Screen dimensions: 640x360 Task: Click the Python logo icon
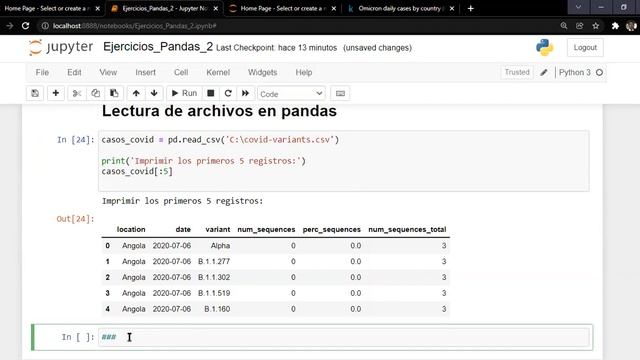click(x=544, y=47)
